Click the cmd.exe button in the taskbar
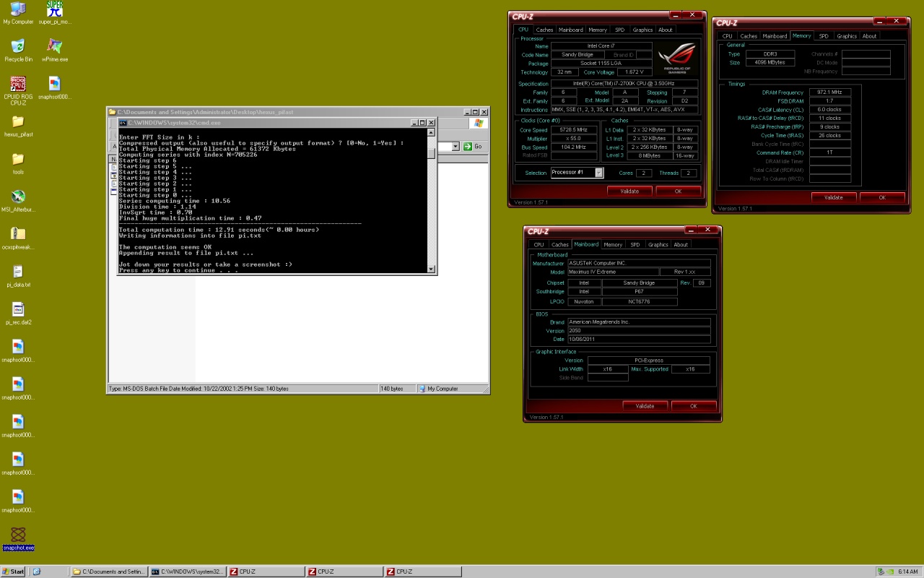The height and width of the screenshot is (578, 924). 188,571
